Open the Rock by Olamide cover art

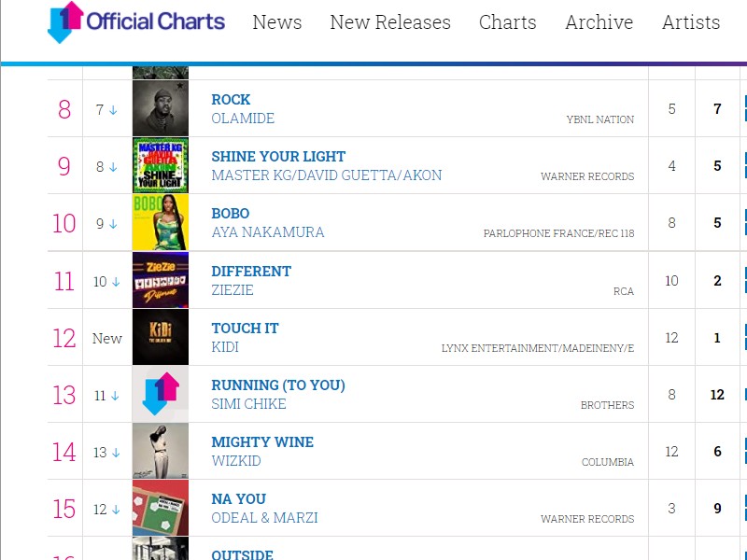pos(161,108)
